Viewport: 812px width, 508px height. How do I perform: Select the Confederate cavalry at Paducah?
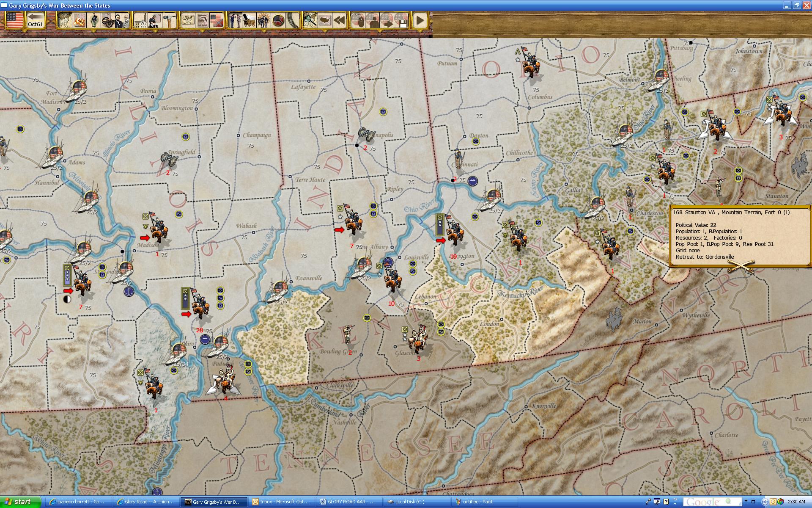pos(223,379)
